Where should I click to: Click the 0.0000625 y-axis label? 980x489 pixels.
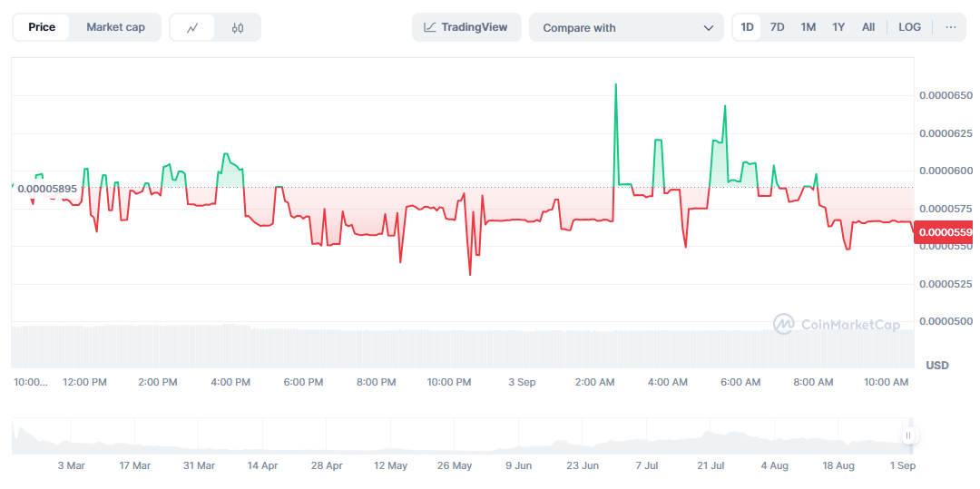946,133
